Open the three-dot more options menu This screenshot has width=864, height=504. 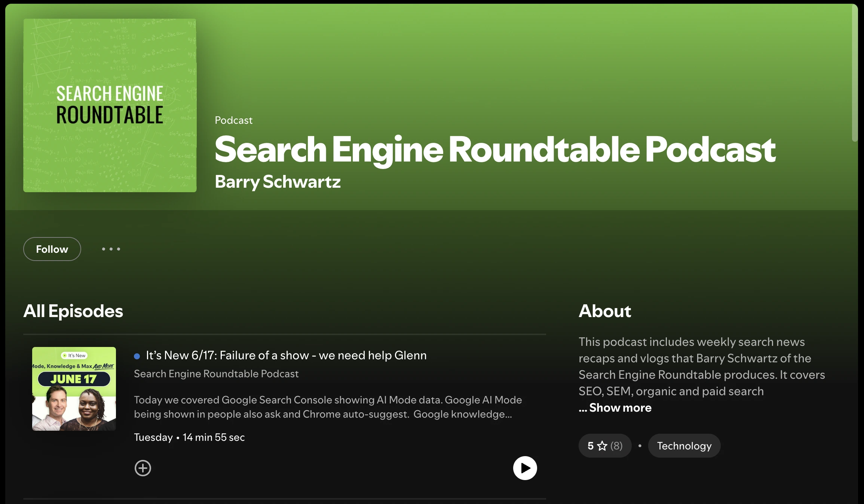tap(111, 249)
